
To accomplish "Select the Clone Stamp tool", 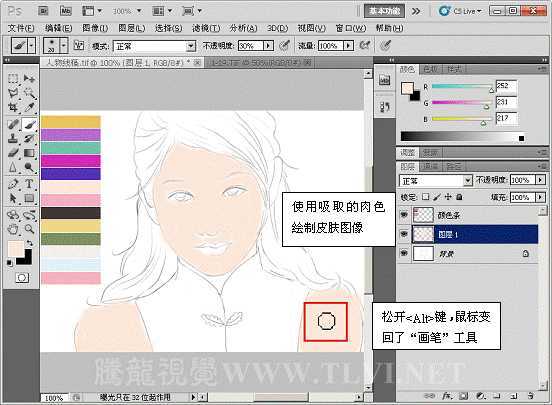I will tap(13, 138).
